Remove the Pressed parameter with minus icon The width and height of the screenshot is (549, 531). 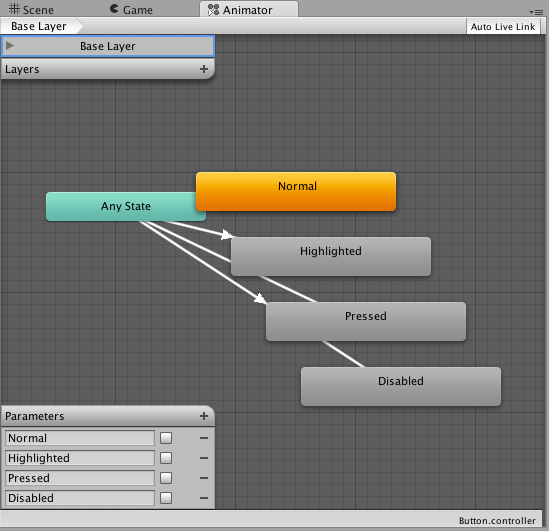(x=204, y=478)
